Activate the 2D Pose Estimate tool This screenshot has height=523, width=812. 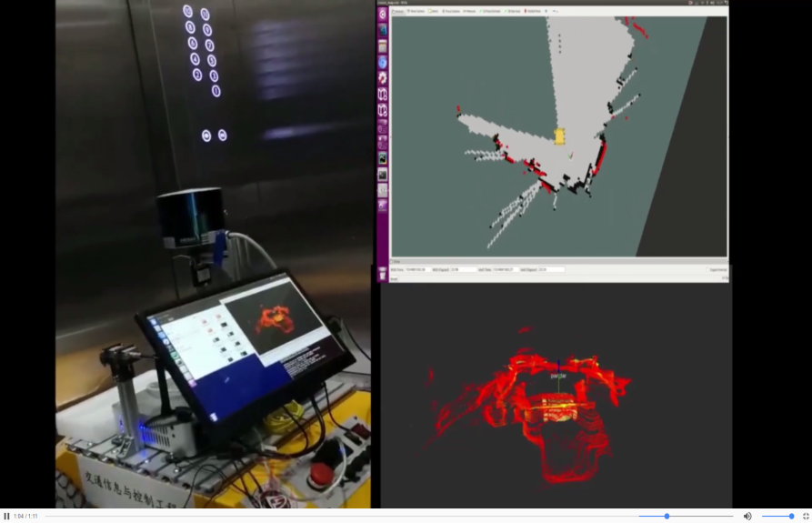point(493,11)
